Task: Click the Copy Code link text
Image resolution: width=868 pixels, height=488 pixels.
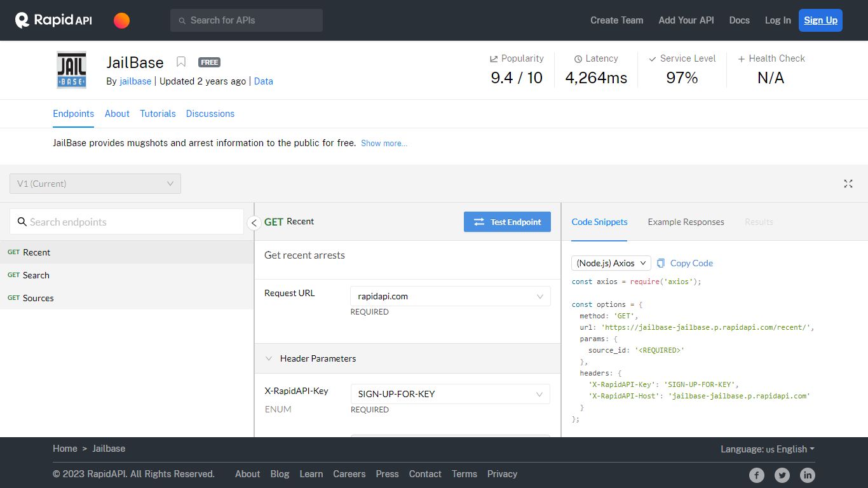Action: pos(691,263)
